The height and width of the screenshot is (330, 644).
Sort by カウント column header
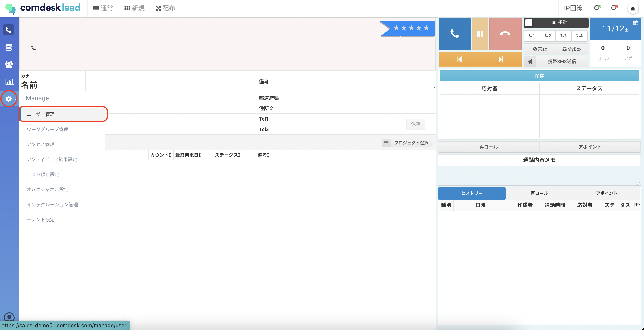tap(160, 155)
